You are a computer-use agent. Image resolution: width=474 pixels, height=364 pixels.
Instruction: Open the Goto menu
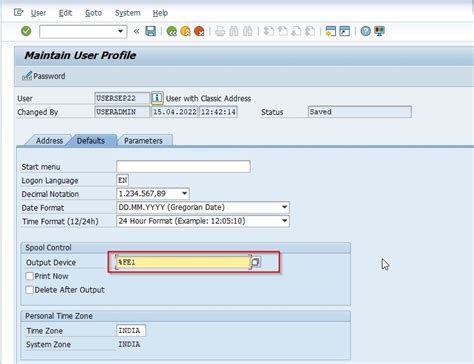93,13
